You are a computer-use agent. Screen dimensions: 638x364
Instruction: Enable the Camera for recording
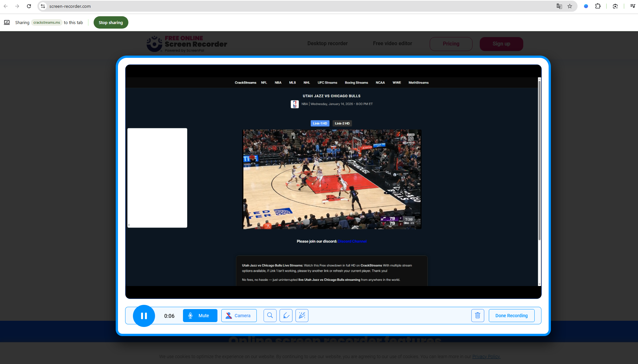point(239,315)
